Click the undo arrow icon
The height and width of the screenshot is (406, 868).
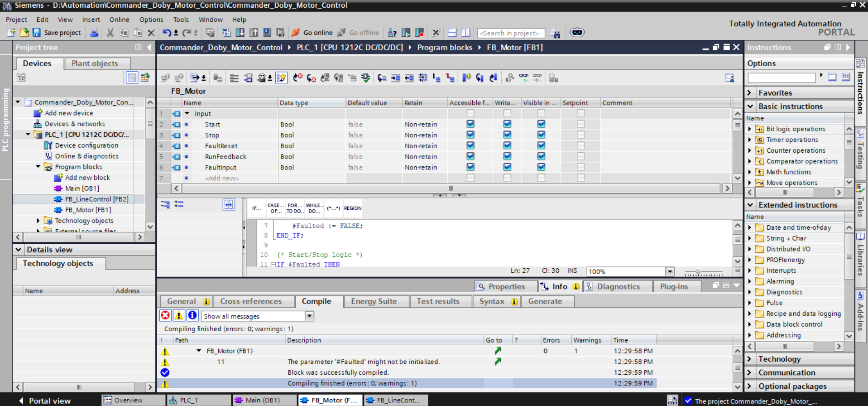167,33
